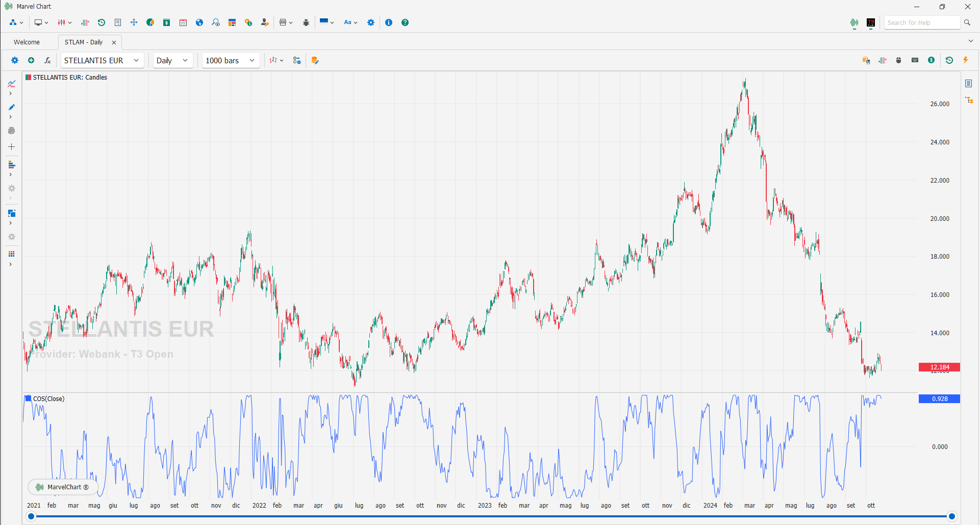980x525 pixels.
Task: Select the fingerprint tool in left sidebar
Action: tap(11, 131)
